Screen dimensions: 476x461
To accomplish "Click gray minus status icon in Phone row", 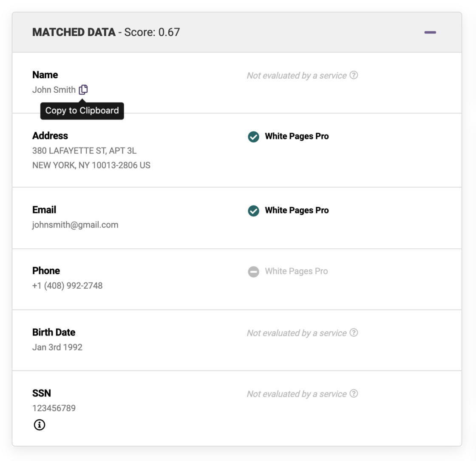I will tap(254, 271).
